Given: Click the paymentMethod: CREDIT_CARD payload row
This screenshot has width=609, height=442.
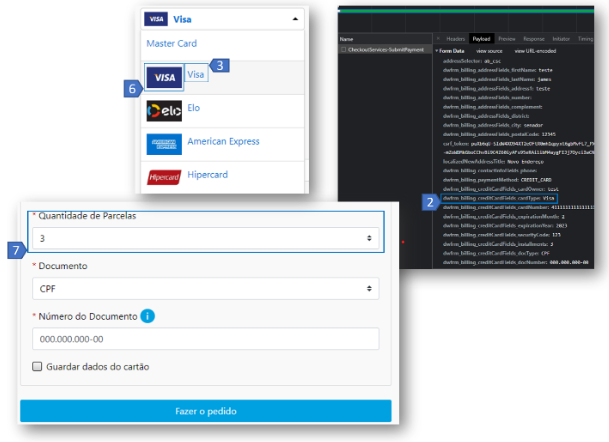Looking at the screenshot, I should (497, 180).
